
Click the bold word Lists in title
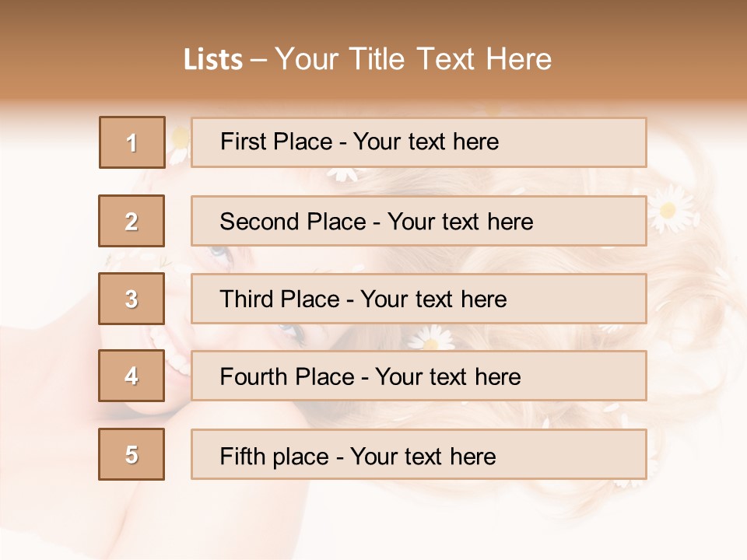click(x=213, y=60)
